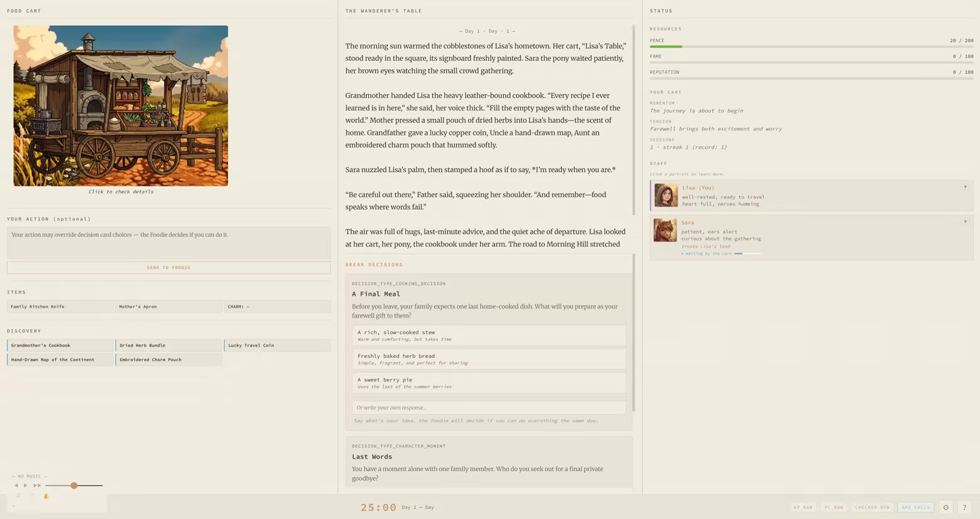
Task: Click Sara the pony's portrait
Action: pyautogui.click(x=665, y=231)
